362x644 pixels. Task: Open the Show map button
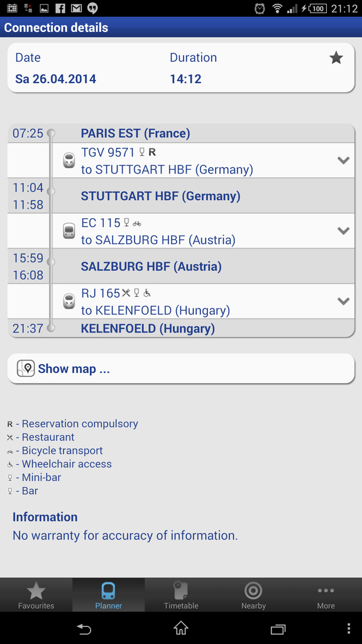(x=181, y=369)
